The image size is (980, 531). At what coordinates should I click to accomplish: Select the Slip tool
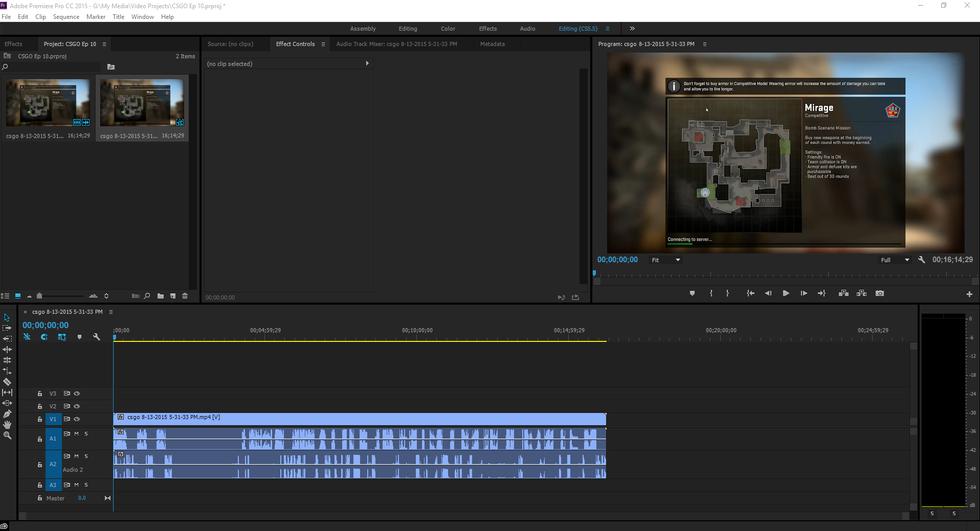click(7, 393)
